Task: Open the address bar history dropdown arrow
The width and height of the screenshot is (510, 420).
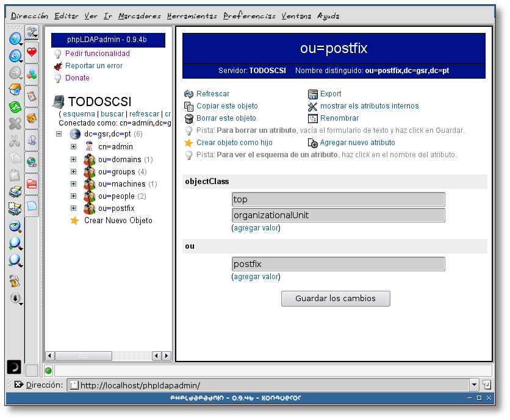Action: 475,385
